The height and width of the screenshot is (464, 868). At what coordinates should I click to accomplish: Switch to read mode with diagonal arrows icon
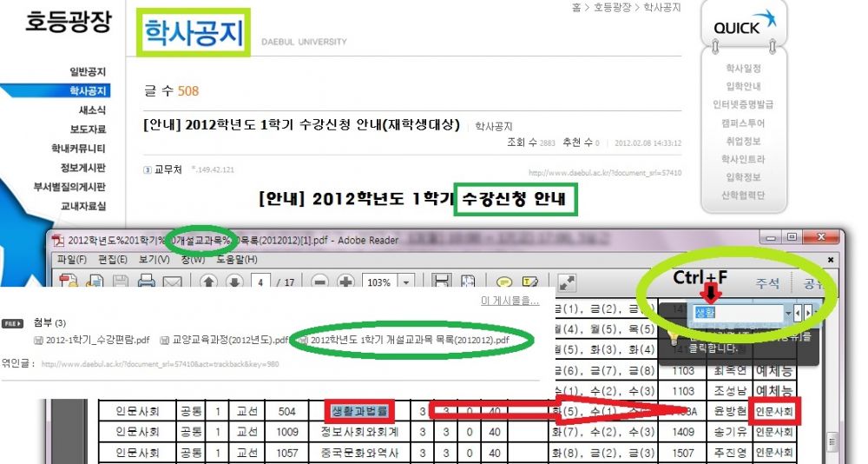tap(566, 282)
